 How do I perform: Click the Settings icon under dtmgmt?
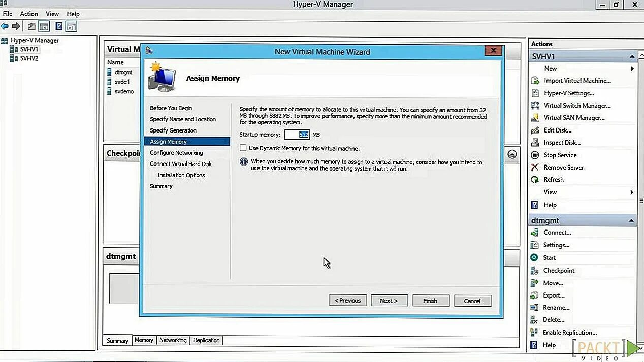pyautogui.click(x=534, y=245)
